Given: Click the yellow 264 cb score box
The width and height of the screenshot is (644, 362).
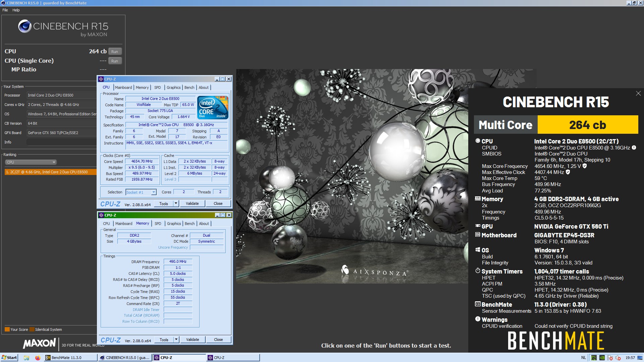Looking at the screenshot, I should coord(588,125).
